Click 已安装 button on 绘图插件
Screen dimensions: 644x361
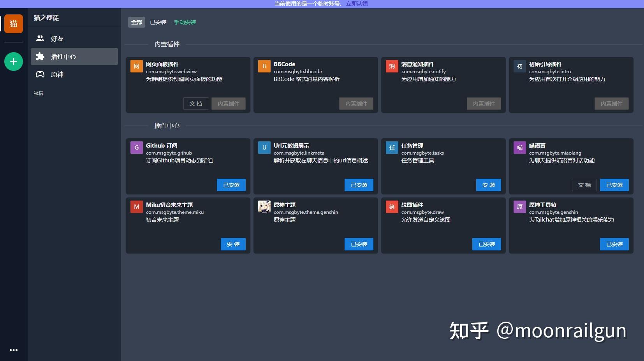click(487, 244)
